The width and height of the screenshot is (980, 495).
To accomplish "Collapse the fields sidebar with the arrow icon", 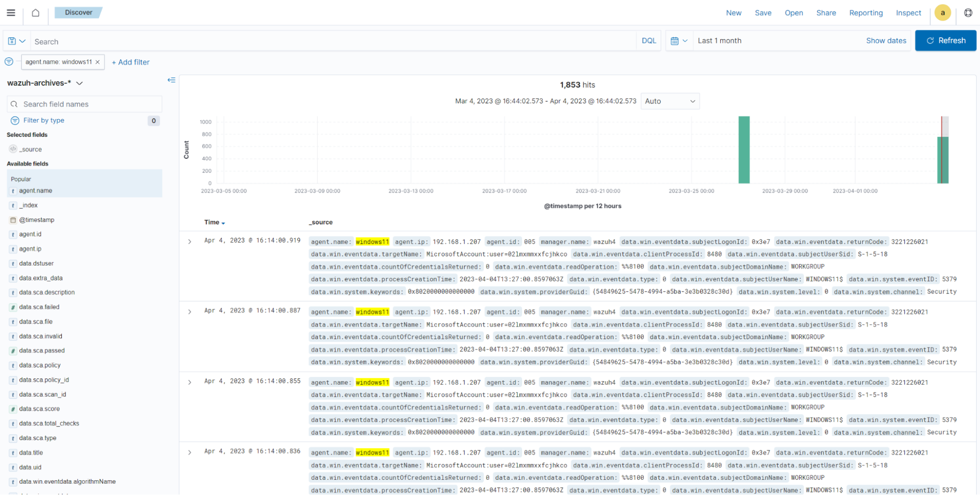I will coord(171,80).
